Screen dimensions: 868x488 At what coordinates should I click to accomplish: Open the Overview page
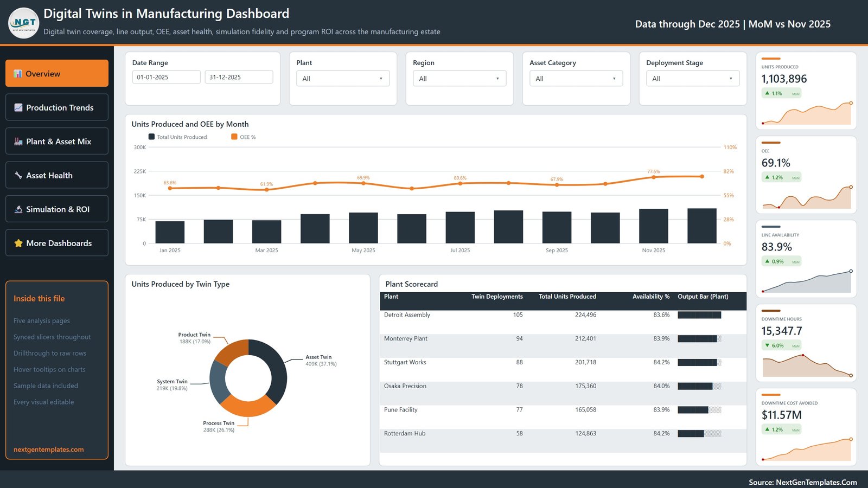pyautogui.click(x=57, y=73)
